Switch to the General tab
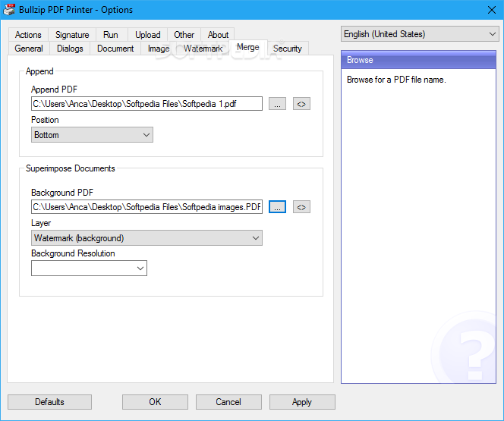Image resolution: width=504 pixels, height=421 pixels. tap(29, 49)
